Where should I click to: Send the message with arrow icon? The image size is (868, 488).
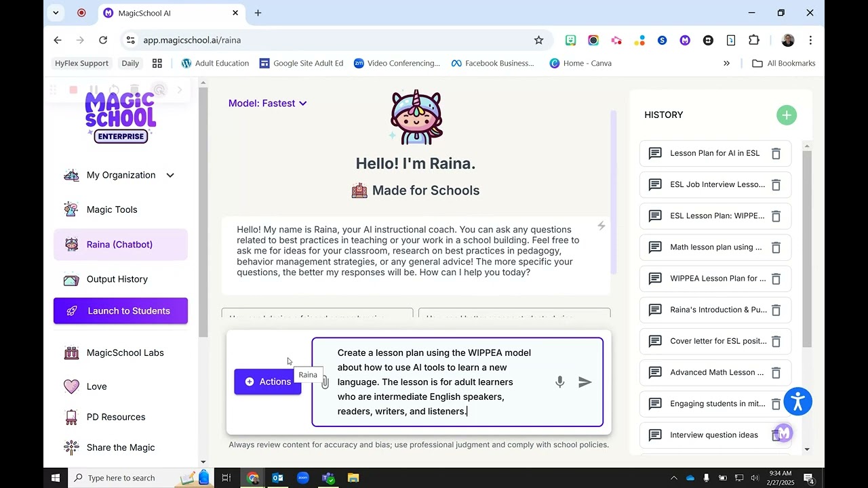click(x=585, y=382)
